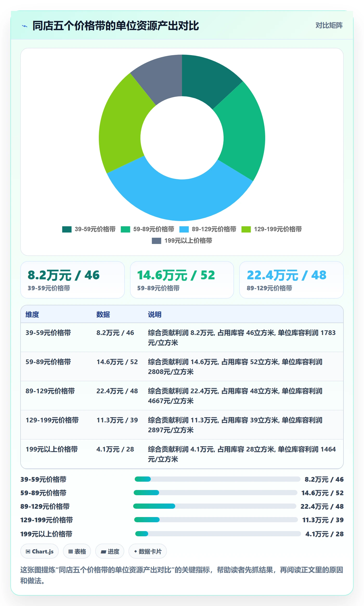Click the caption paragraph starting 这张图提炼
Viewport: 364px width, 606px height.
(x=182, y=575)
